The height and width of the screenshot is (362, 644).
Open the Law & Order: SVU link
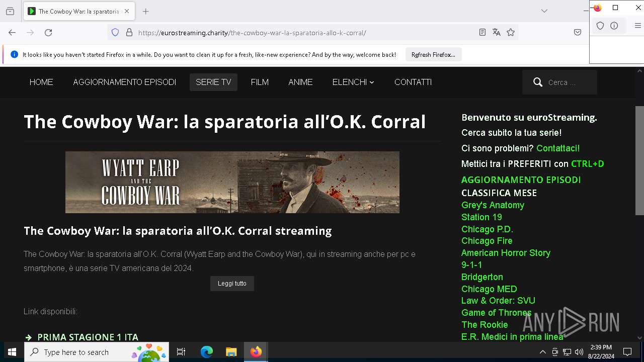click(498, 301)
